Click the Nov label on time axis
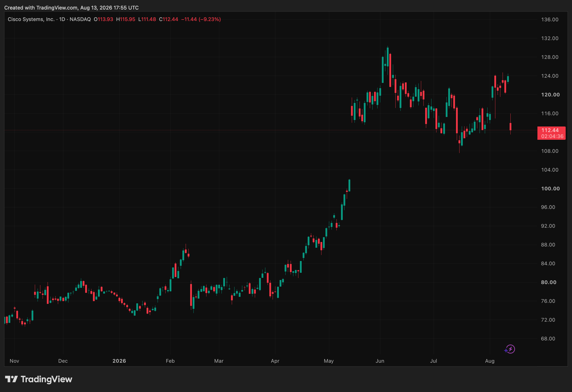Viewport: 572px width, 392px height. tap(14, 361)
